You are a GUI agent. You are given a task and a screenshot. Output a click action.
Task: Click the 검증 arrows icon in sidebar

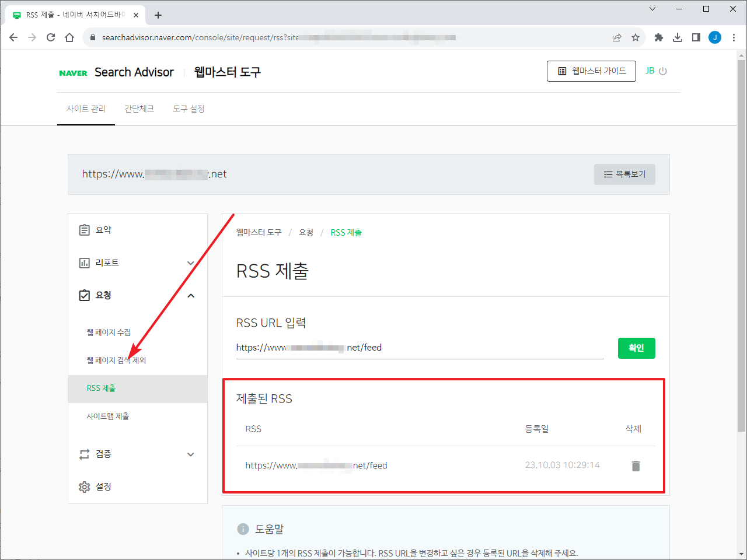pos(85,454)
